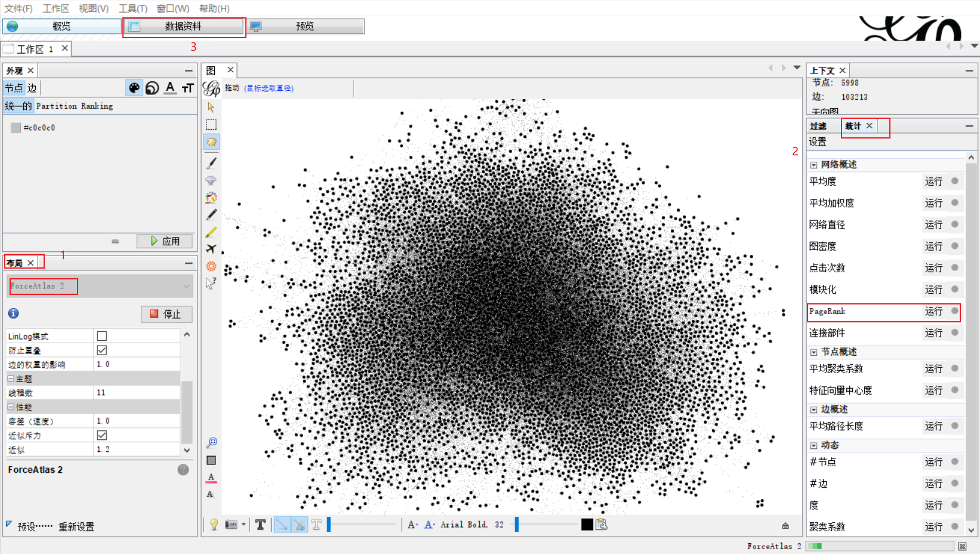The image size is (980, 554).
Task: Open the edit node pointer tool
Action: 211,284
